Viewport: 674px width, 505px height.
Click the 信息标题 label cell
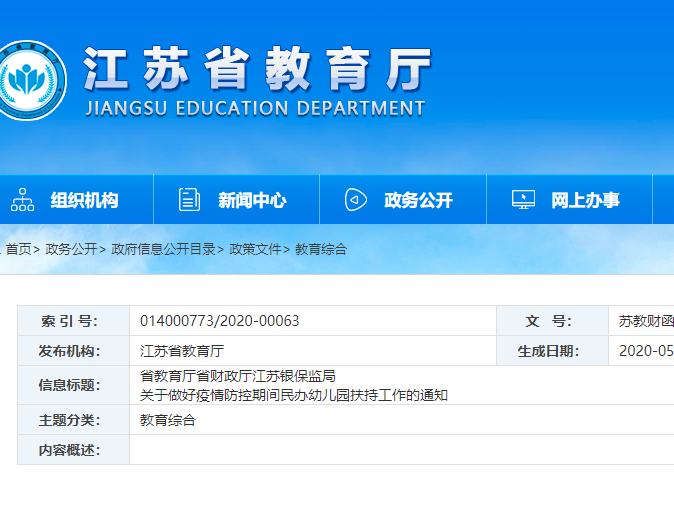(x=74, y=385)
